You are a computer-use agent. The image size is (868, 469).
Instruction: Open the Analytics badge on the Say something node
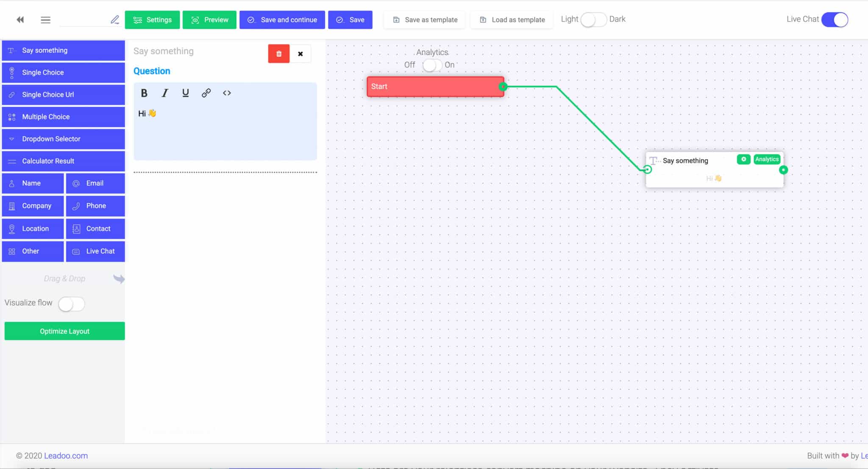pyautogui.click(x=767, y=159)
